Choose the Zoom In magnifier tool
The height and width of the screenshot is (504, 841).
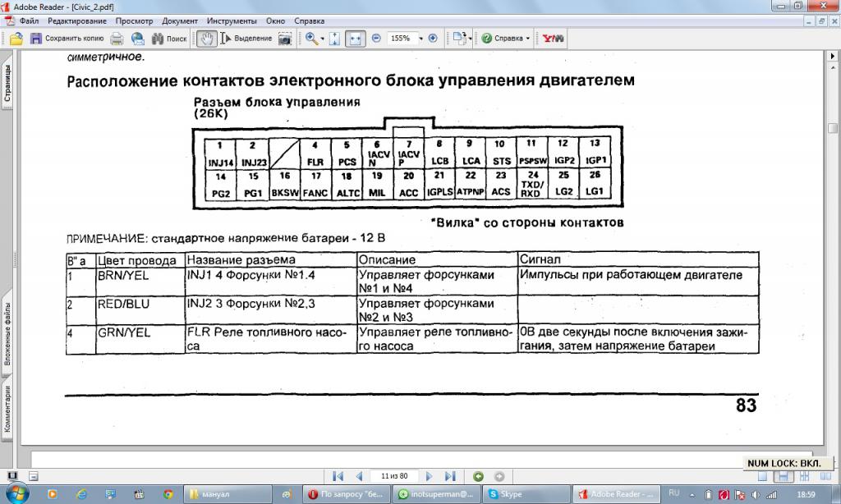click(x=311, y=39)
